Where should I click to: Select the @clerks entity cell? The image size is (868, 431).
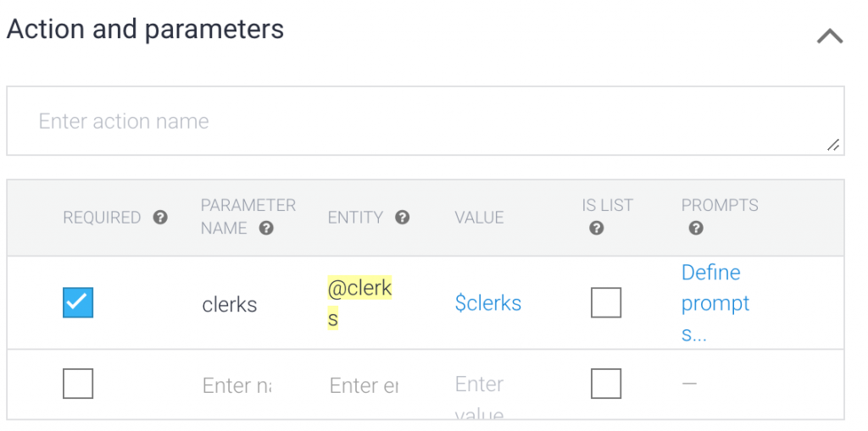point(359,302)
